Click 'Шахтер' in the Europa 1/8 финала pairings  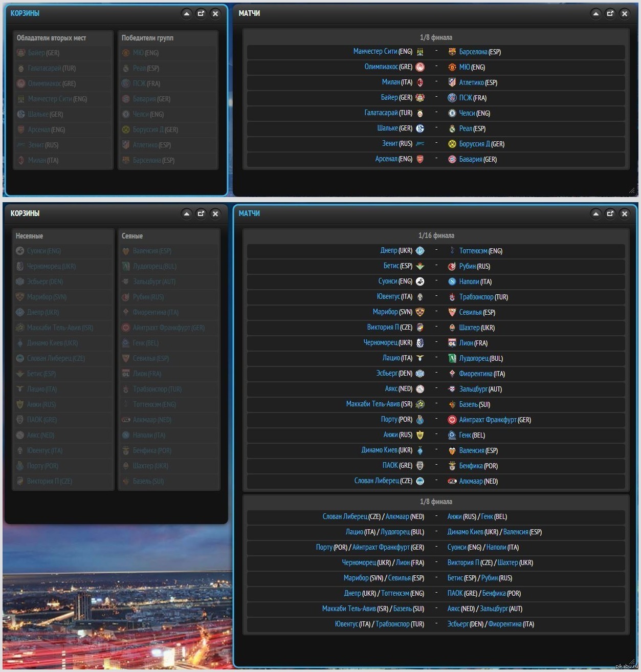[x=507, y=563]
